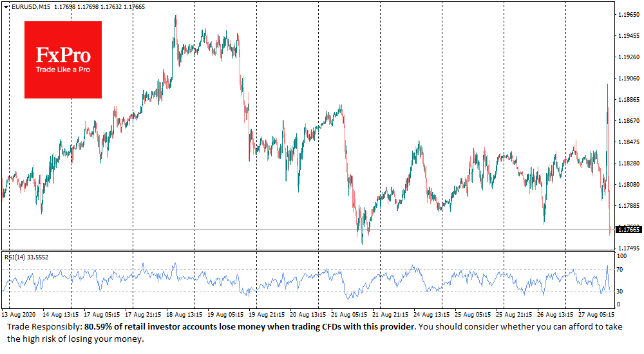Click the 1.18475 price axis label
This screenshot has width=644, height=354.
tap(627, 142)
